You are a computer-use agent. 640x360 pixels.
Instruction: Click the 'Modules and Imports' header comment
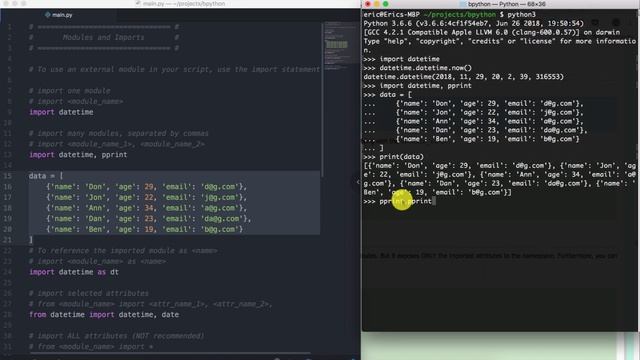tap(104, 37)
